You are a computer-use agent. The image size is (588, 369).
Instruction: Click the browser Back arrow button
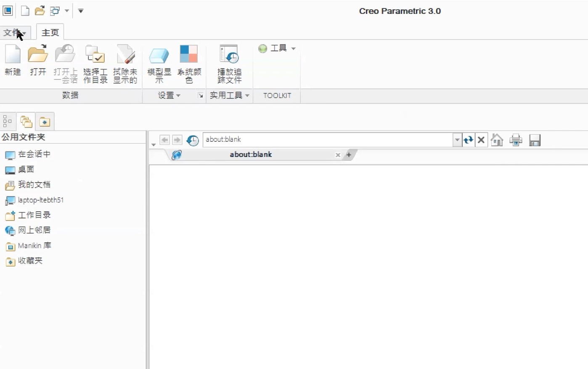point(165,140)
